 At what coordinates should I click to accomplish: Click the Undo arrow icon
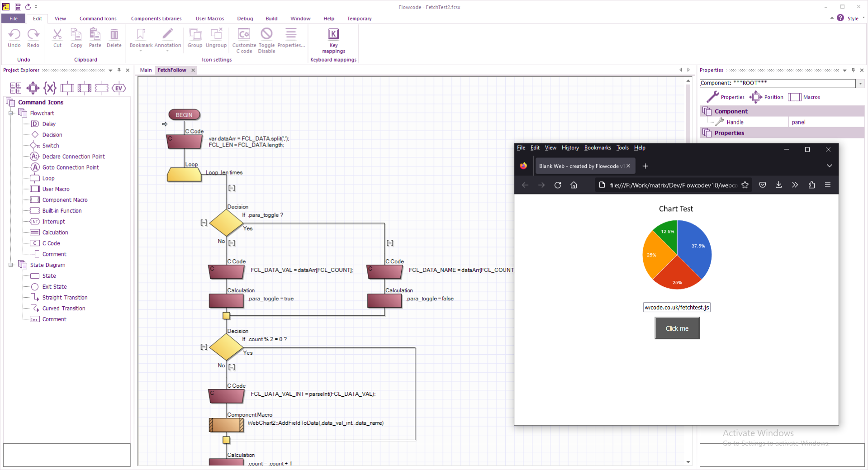14,34
